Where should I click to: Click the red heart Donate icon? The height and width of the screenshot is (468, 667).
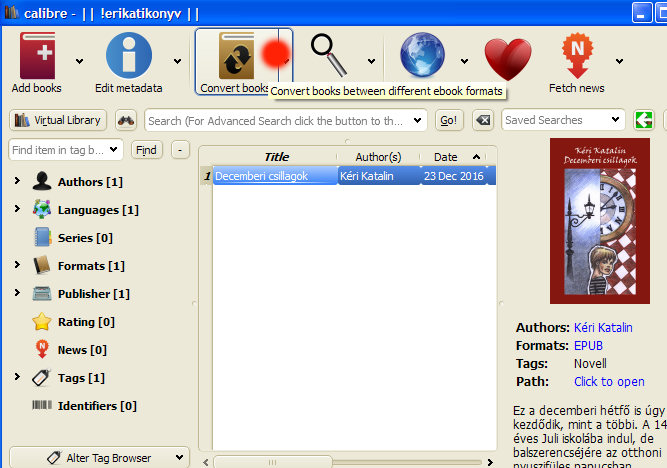[x=508, y=59]
